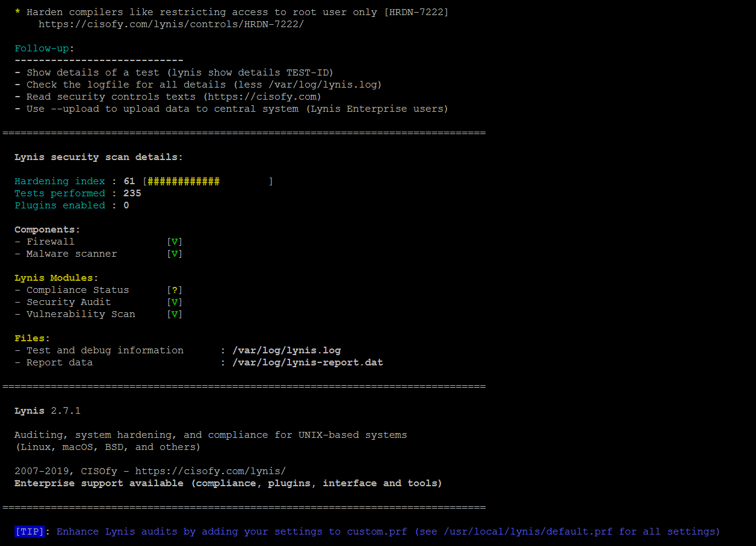Click the 'Vulnerability Scan' module label
Viewport: 756px width, 546px height.
tap(80, 314)
